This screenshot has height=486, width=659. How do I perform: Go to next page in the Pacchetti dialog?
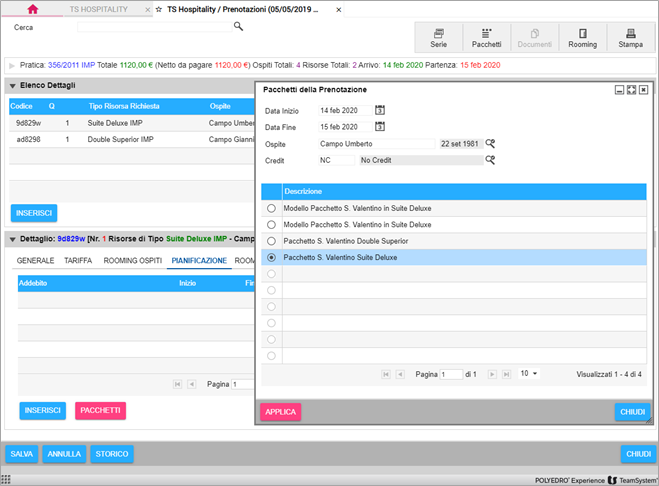(x=492, y=374)
